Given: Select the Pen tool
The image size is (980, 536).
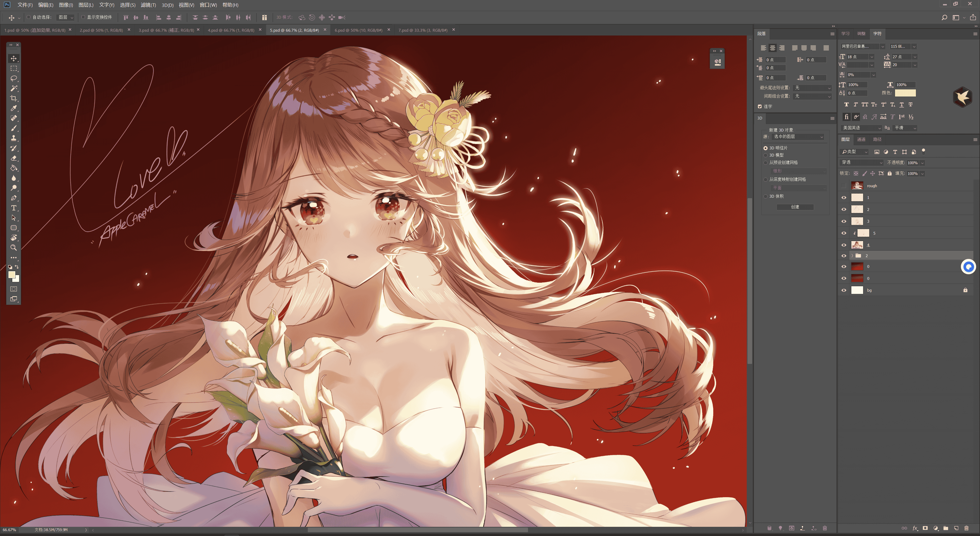Looking at the screenshot, I should click(x=14, y=198).
